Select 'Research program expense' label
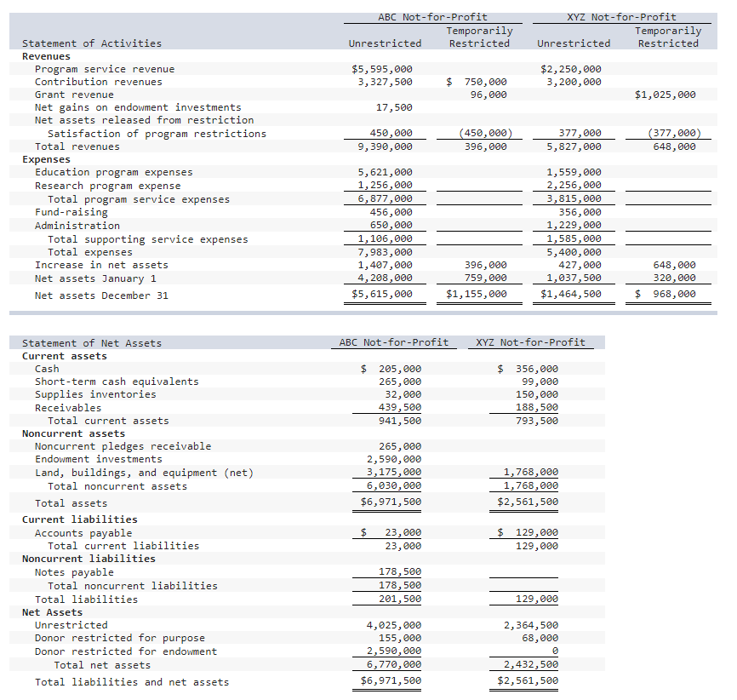The width and height of the screenshot is (737, 700). pyautogui.click(x=107, y=186)
